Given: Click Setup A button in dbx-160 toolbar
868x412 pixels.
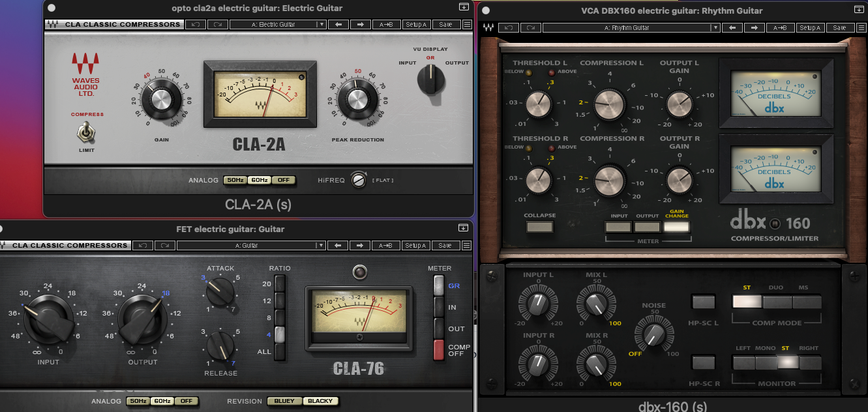Looking at the screenshot, I should (810, 27).
